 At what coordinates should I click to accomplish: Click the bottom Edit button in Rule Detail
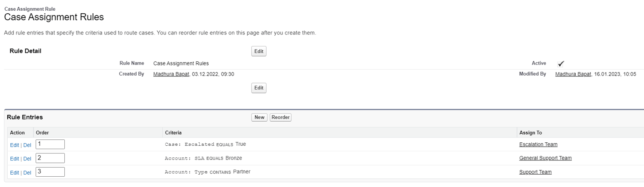coord(258,88)
